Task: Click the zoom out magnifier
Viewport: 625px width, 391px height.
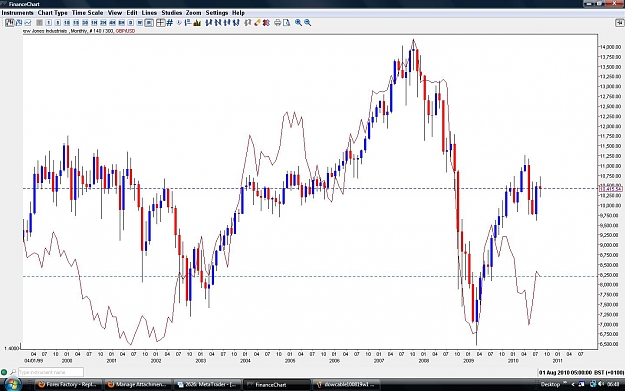Action: click(307, 23)
